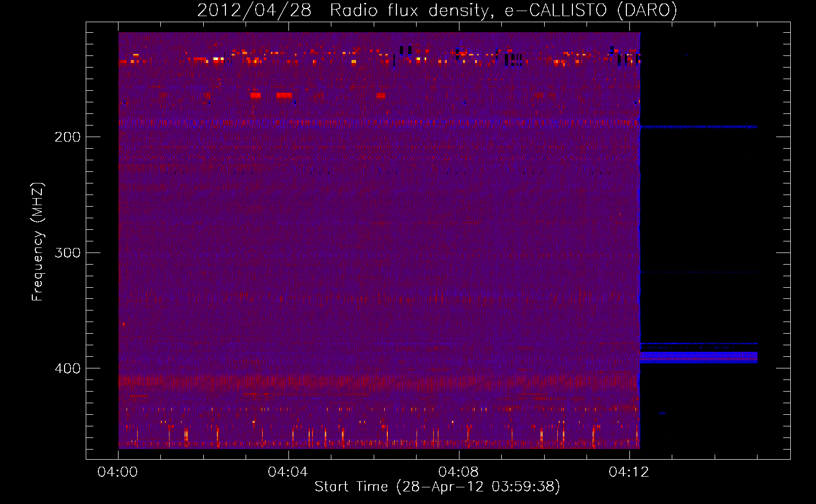
Task: Click the 300 frequency tick label
Action: pyautogui.click(x=68, y=253)
